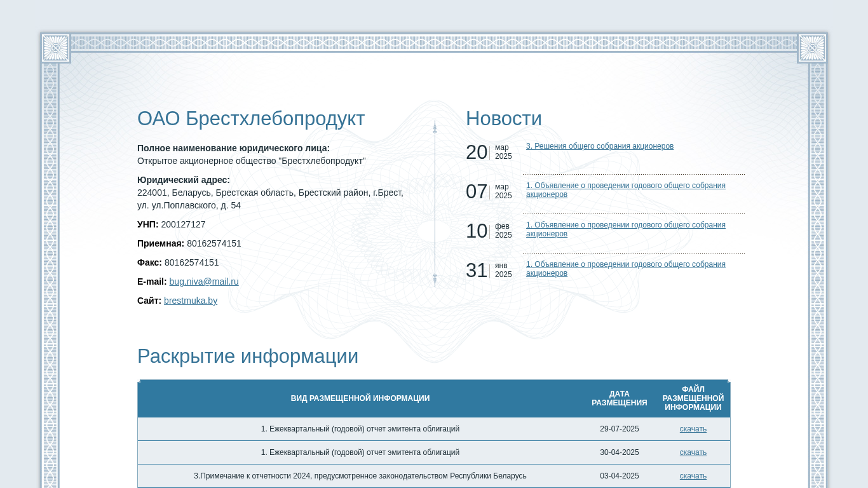Click the large date number 20 in news
The width and height of the screenshot is (868, 488).
tap(477, 152)
